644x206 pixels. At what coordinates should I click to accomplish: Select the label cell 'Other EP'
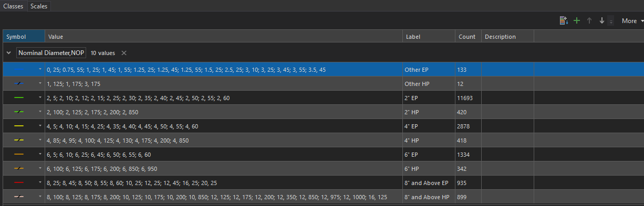point(429,69)
